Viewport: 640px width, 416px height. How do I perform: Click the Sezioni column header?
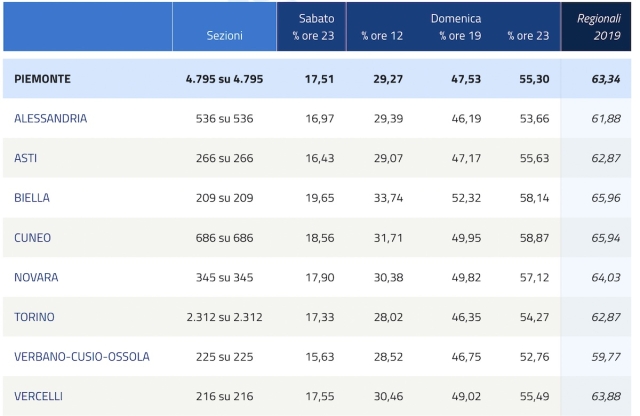click(224, 36)
